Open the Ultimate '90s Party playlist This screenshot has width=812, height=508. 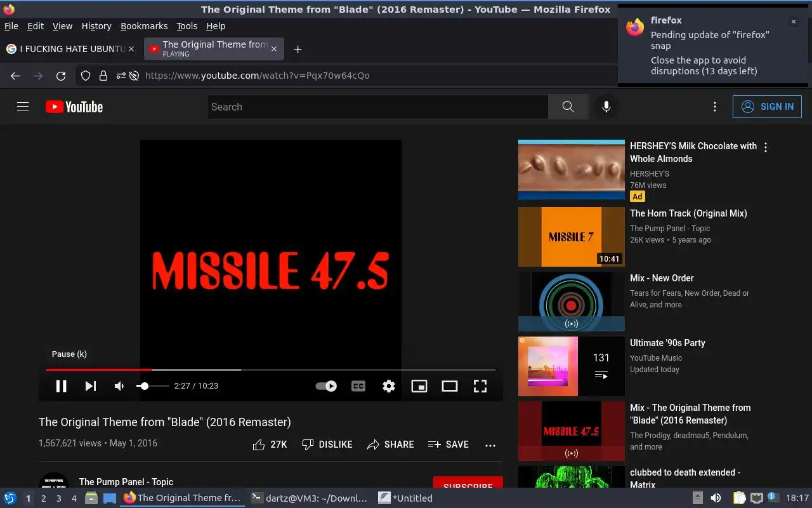(667, 343)
